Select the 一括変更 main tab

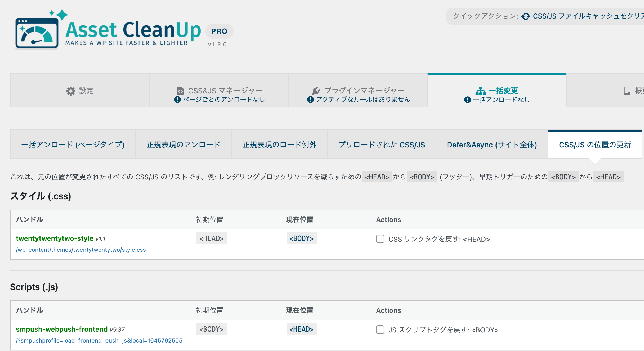coord(497,91)
